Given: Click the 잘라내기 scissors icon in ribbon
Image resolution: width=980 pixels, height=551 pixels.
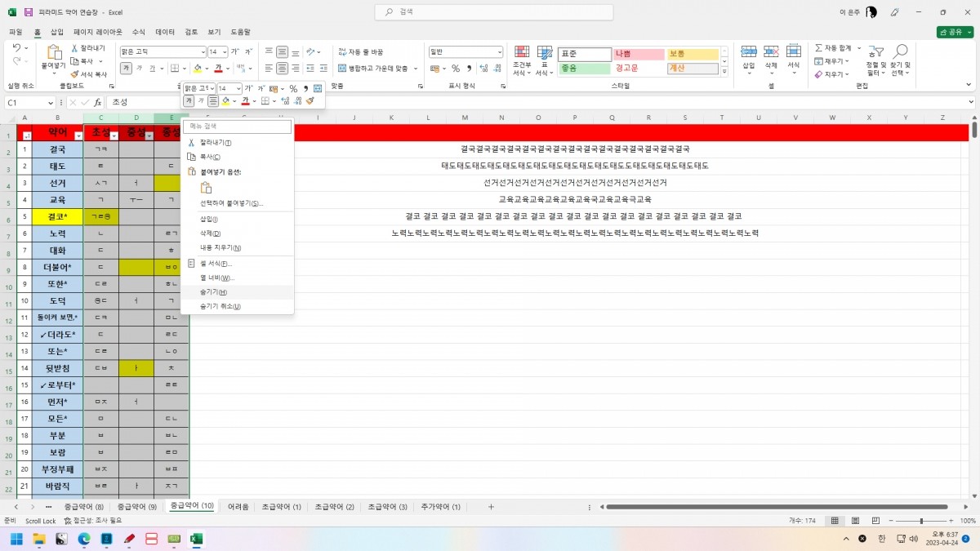Looking at the screenshot, I should [74, 48].
